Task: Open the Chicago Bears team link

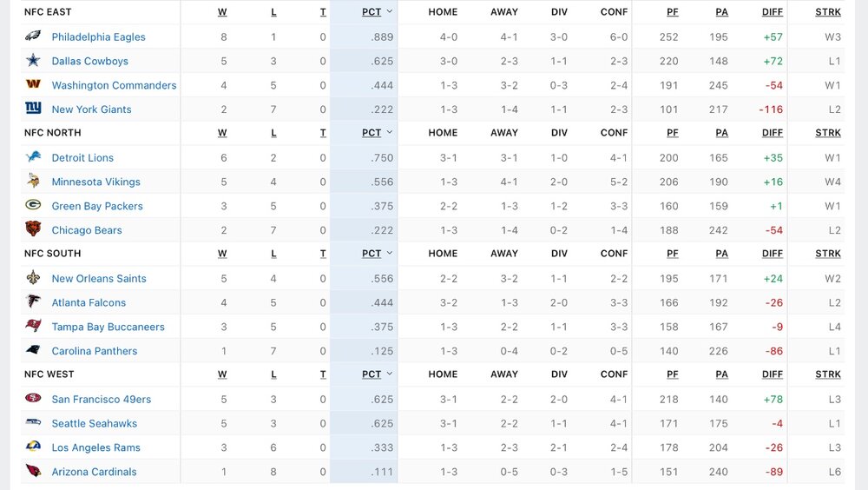Action: pyautogui.click(x=87, y=230)
